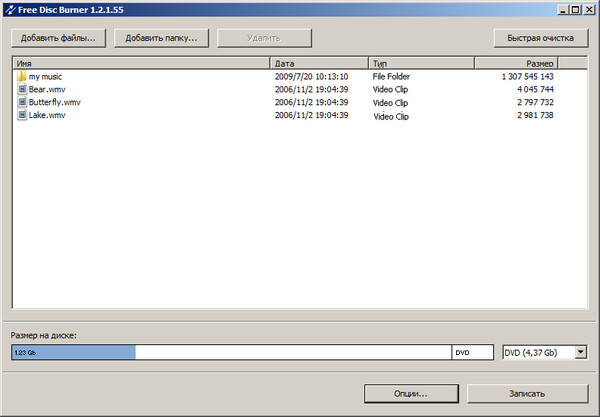Click the File Folder type cell

(391, 77)
